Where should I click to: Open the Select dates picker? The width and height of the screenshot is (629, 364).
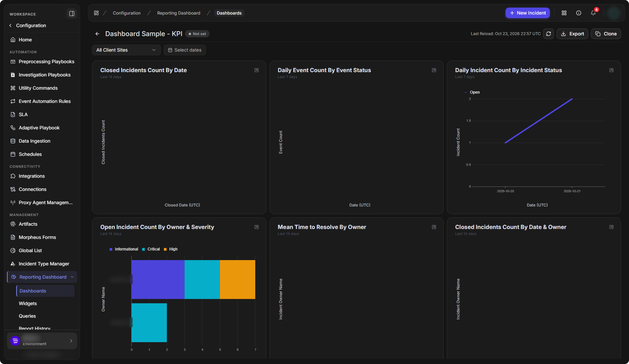tap(185, 50)
